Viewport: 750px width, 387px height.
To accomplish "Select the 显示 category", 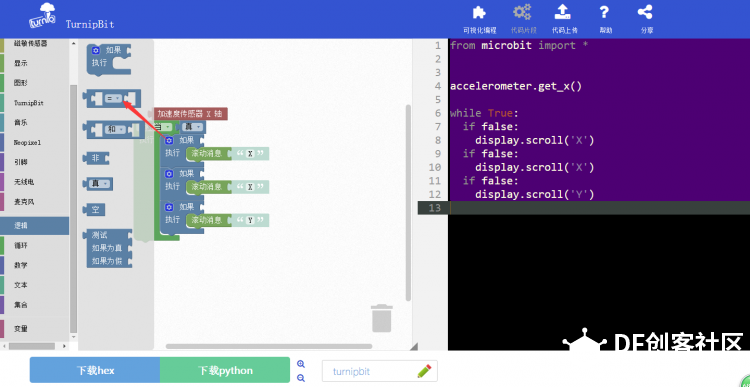I will tap(34, 63).
